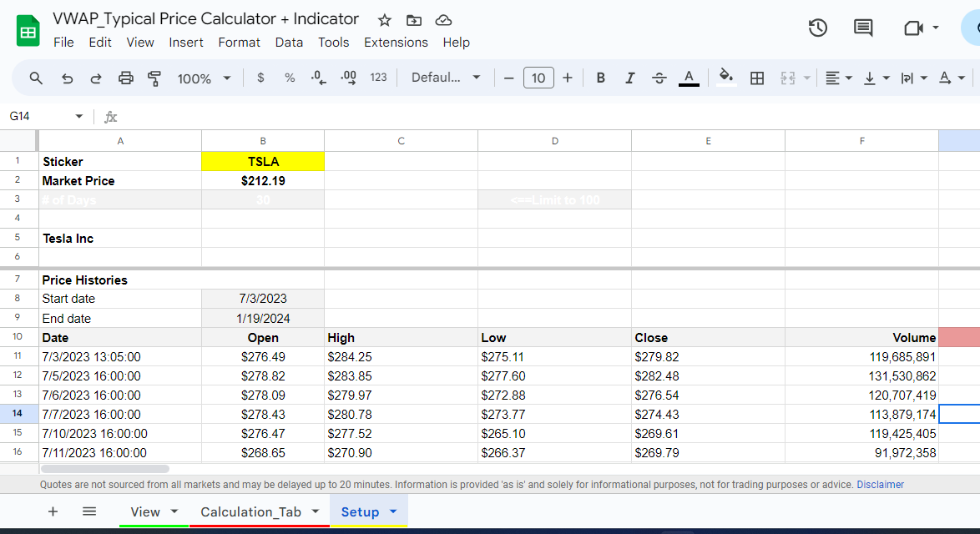Open the borders menu
The height and width of the screenshot is (534, 980).
(x=757, y=78)
